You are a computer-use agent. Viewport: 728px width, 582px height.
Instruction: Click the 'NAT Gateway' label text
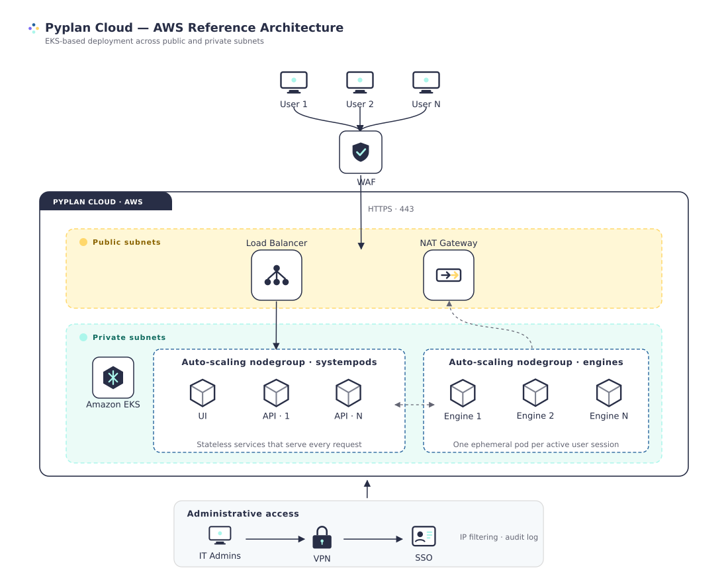coord(449,243)
